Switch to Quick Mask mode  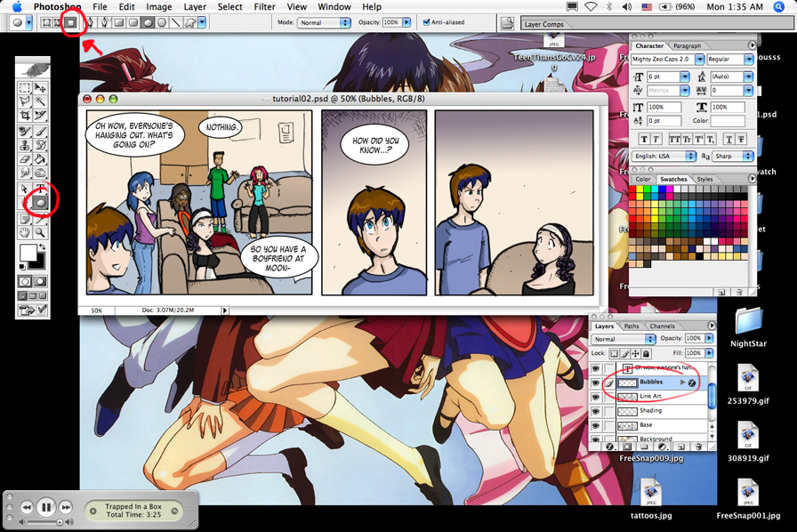click(40, 281)
